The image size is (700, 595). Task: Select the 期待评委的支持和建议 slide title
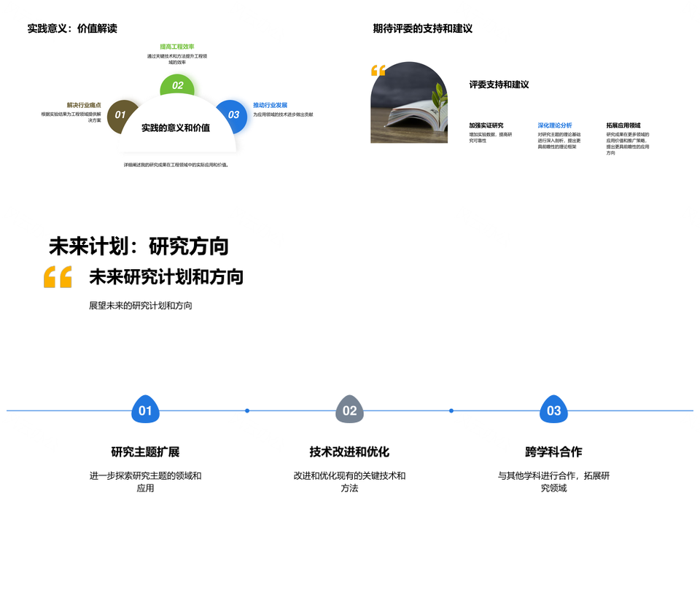coord(423,28)
